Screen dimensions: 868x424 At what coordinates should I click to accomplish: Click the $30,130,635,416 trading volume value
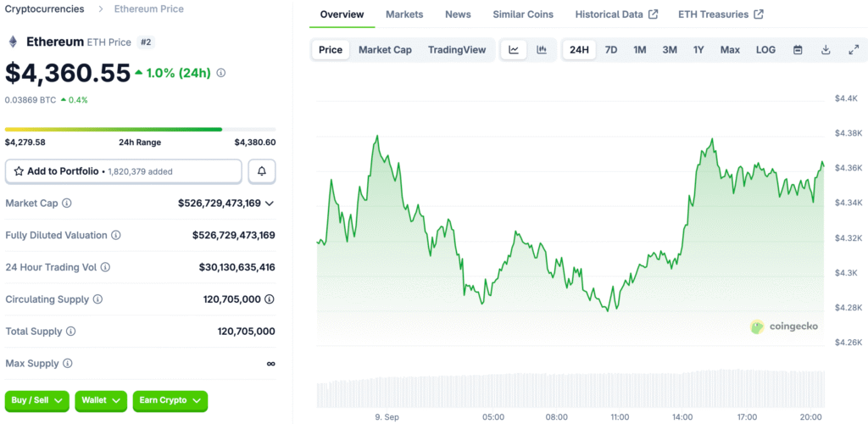[x=237, y=267]
